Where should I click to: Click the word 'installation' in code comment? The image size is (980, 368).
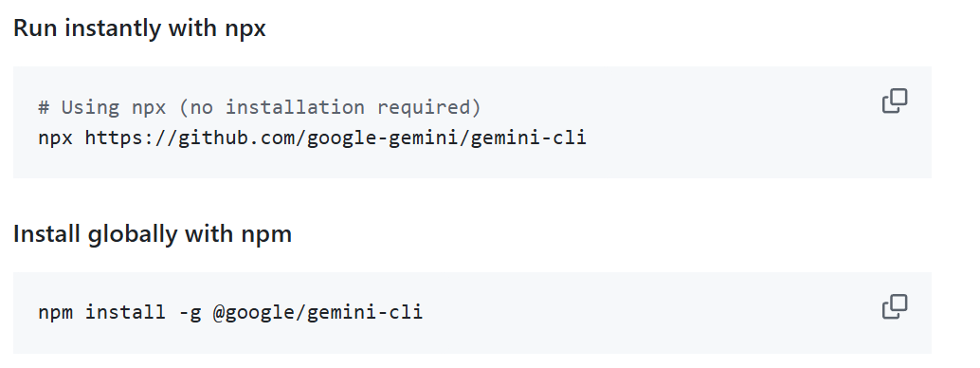tap(295, 107)
